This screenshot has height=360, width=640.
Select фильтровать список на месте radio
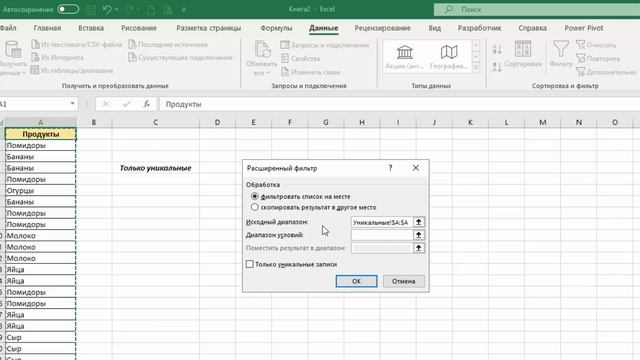pyautogui.click(x=255, y=196)
